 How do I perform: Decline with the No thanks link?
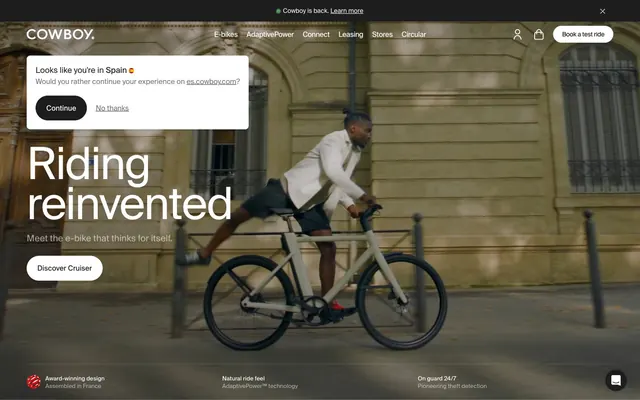point(112,108)
